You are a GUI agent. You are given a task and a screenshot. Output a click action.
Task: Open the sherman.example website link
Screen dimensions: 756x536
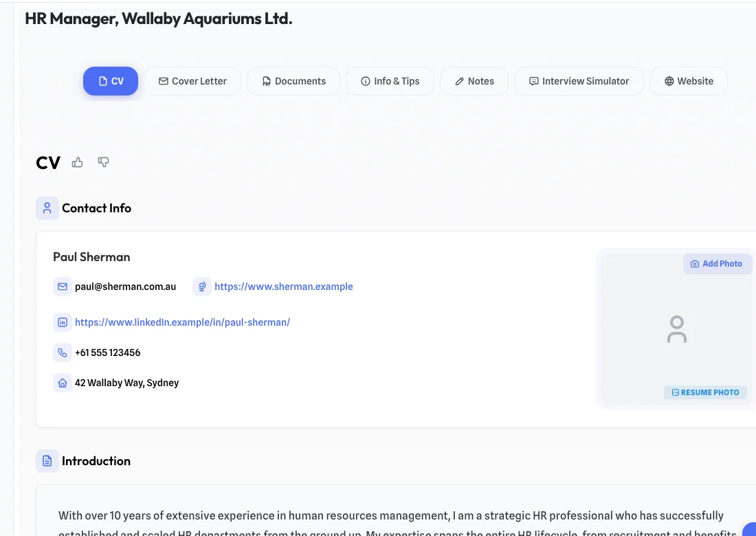pyautogui.click(x=283, y=287)
